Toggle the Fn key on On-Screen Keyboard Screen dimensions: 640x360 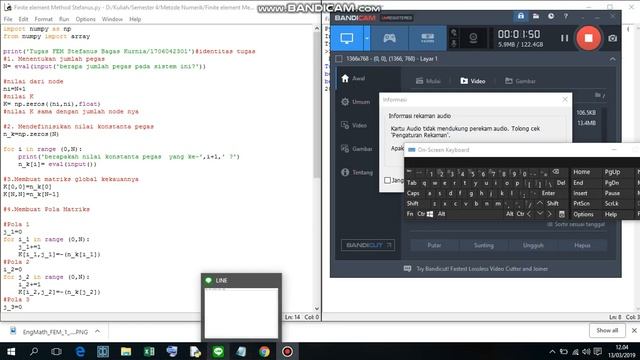point(410,214)
